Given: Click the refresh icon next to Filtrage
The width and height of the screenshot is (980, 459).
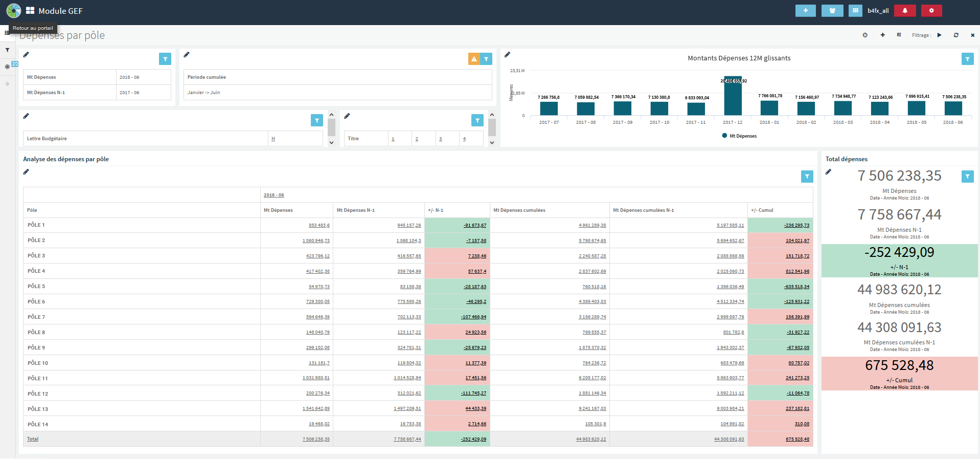Looking at the screenshot, I should [955, 35].
